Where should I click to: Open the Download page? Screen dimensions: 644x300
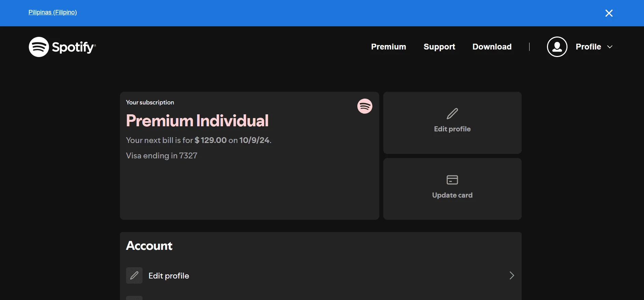(492, 47)
